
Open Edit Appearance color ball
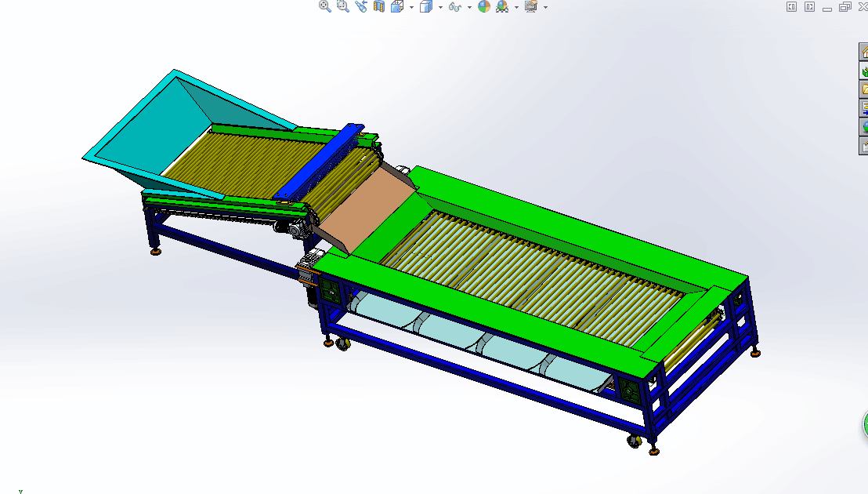484,6
